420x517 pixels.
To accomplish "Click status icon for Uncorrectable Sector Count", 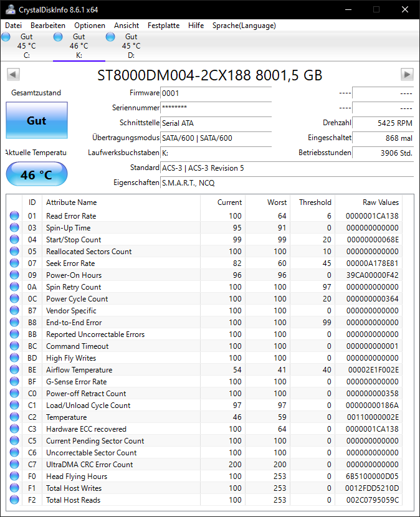I will tap(14, 453).
